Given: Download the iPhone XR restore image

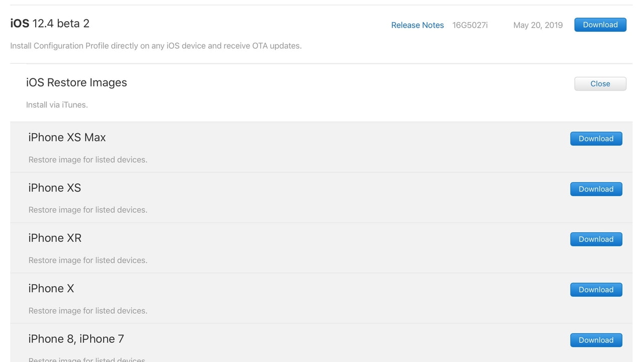Looking at the screenshot, I should tap(596, 239).
